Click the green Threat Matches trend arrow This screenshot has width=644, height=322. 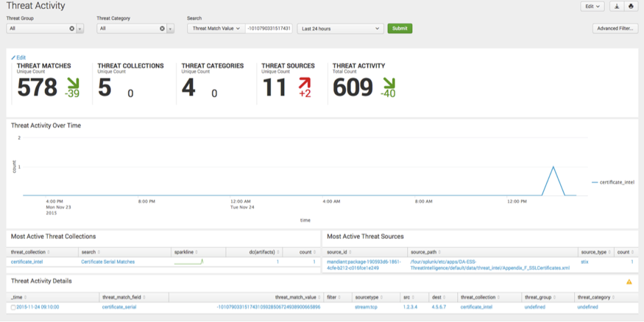point(72,85)
